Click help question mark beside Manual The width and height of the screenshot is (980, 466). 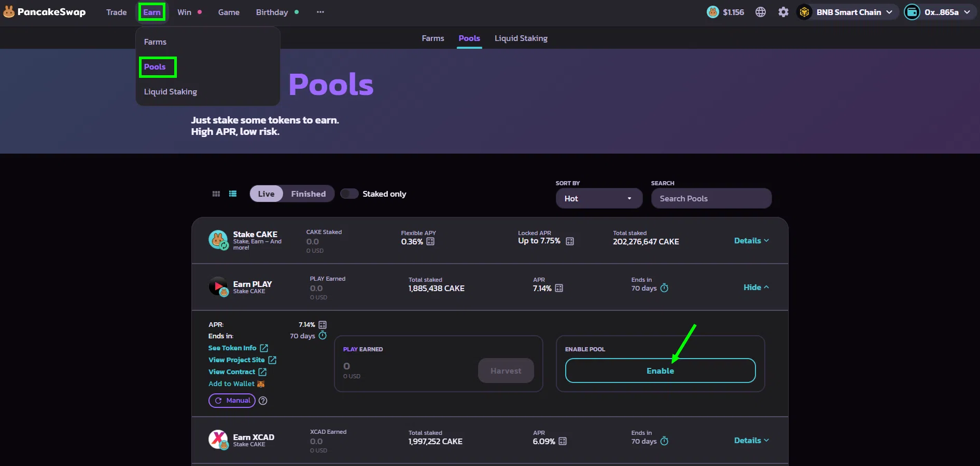tap(263, 401)
